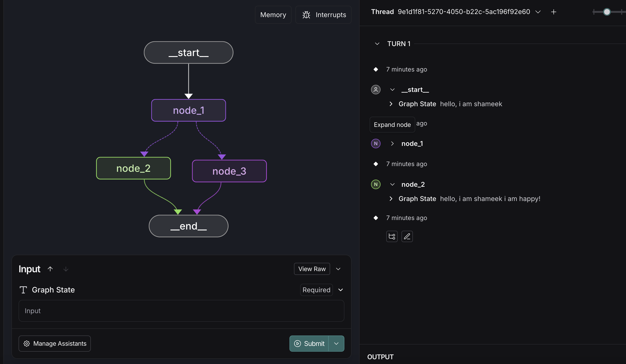Expand Graph State under __start__
The image size is (626, 364).
pyautogui.click(x=391, y=104)
